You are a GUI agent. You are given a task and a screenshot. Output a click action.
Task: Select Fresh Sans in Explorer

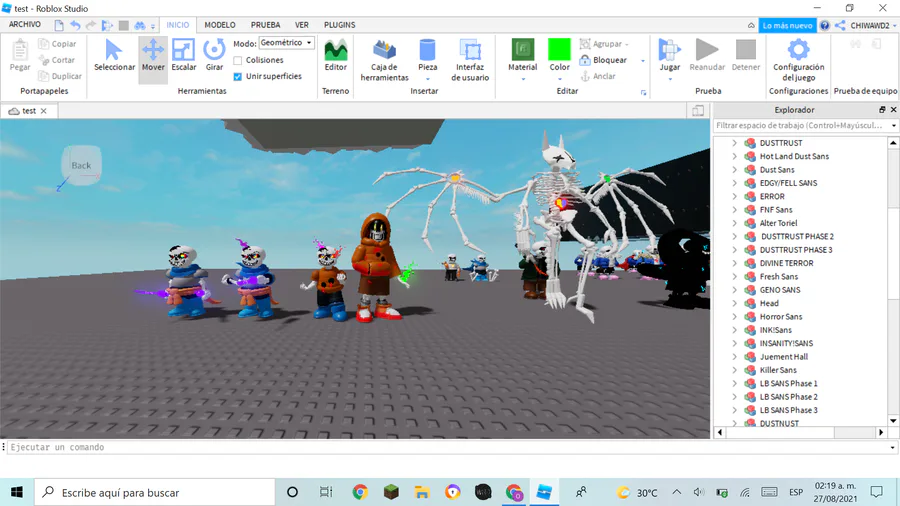tap(779, 277)
